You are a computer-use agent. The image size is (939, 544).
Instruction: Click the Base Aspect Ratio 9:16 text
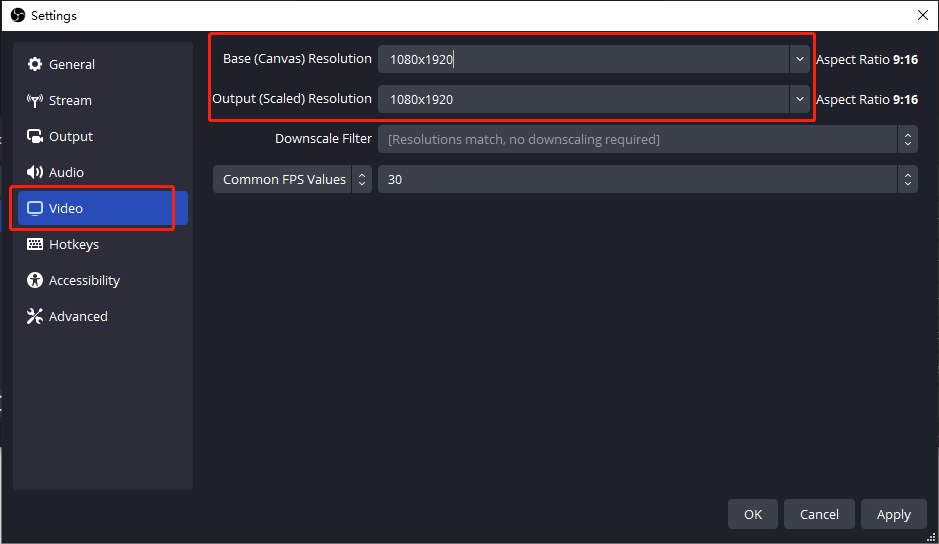coord(867,59)
